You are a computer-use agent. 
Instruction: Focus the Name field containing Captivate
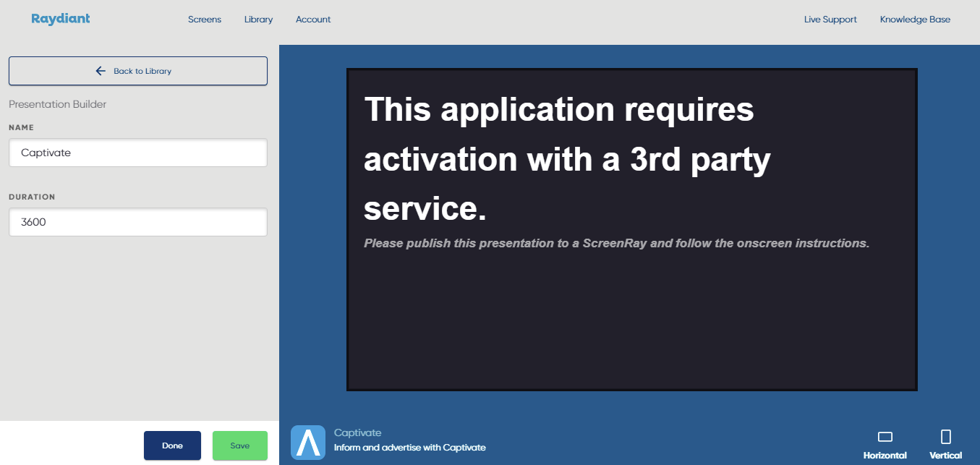tap(138, 153)
